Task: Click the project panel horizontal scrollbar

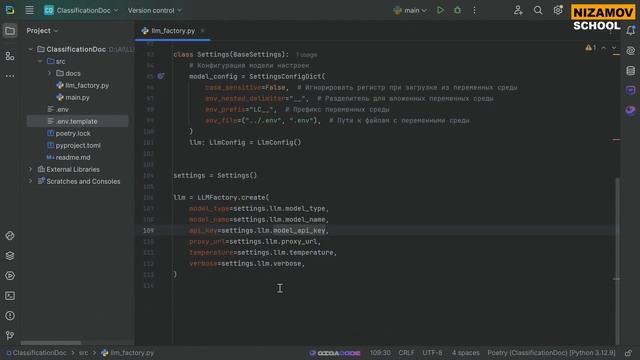Action: click(51, 343)
